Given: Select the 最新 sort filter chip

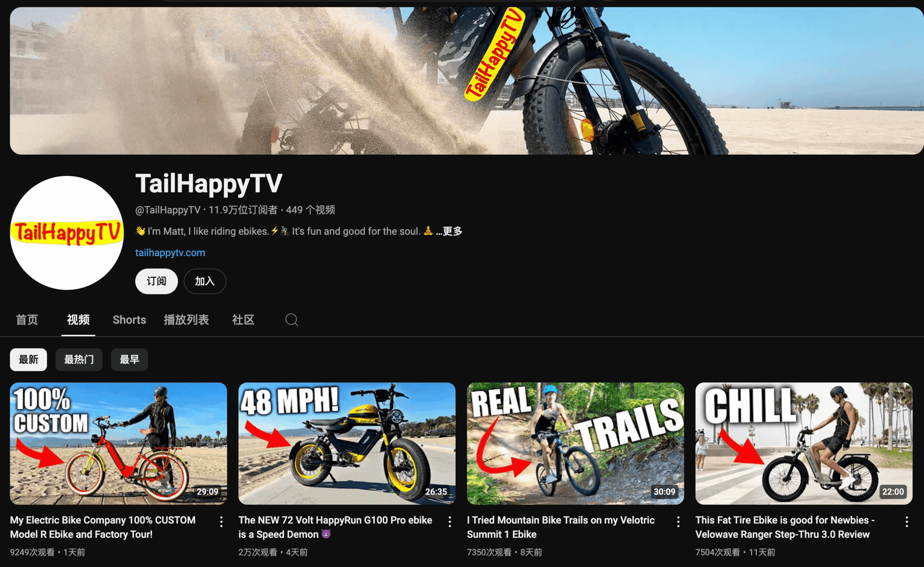Looking at the screenshot, I should pyautogui.click(x=29, y=359).
